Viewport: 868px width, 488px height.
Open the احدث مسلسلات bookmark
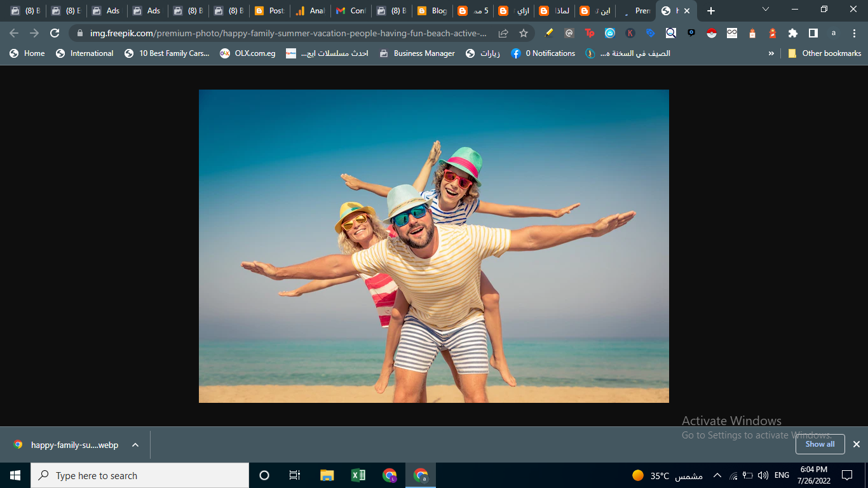point(327,53)
